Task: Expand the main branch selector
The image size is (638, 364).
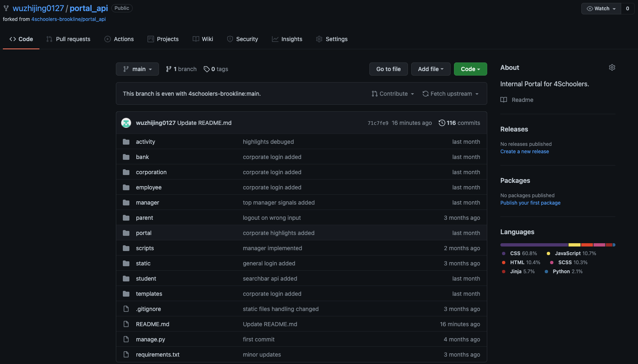Action: coord(137,69)
